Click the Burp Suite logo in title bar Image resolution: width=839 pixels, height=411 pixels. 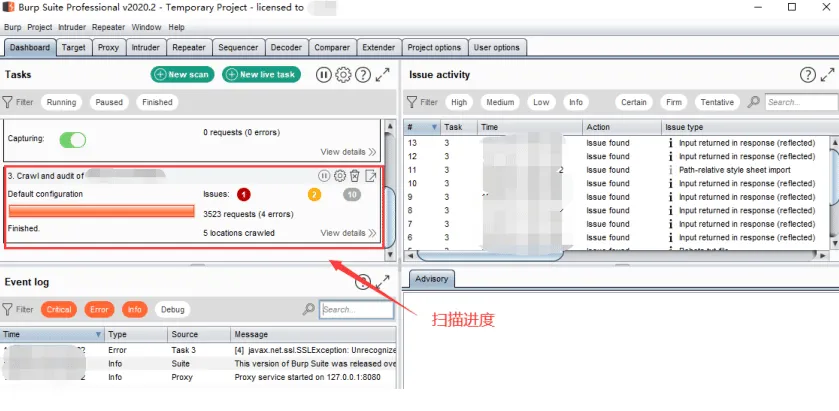(9, 7)
